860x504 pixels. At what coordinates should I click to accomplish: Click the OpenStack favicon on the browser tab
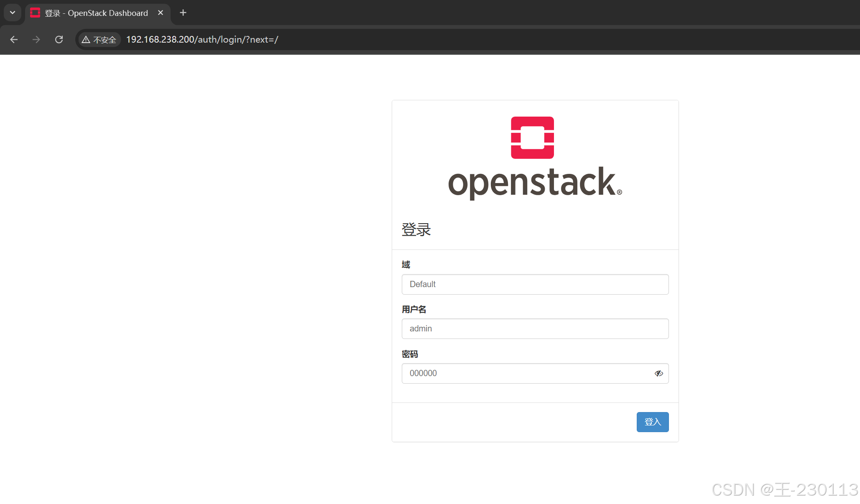pos(35,13)
